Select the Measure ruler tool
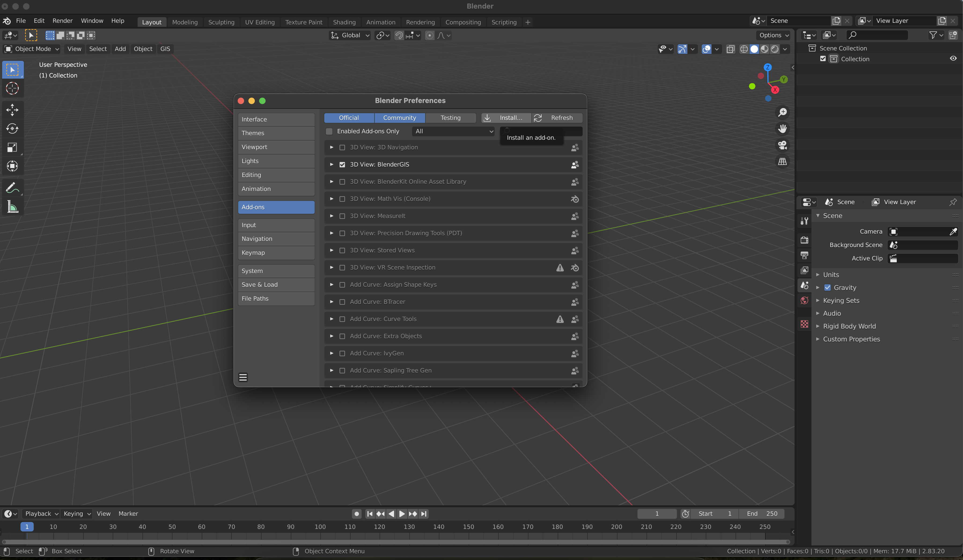 click(12, 207)
